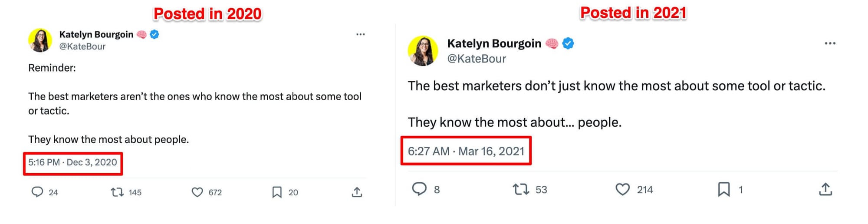Image resolution: width=868 pixels, height=224 pixels.
Task: Click verified badge on the 2020 tweet
Action: click(x=155, y=34)
